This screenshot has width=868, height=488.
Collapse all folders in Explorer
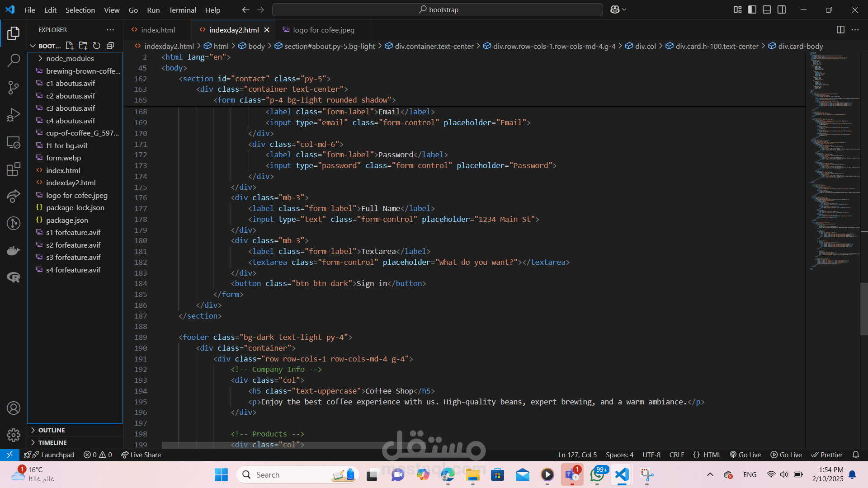click(110, 46)
